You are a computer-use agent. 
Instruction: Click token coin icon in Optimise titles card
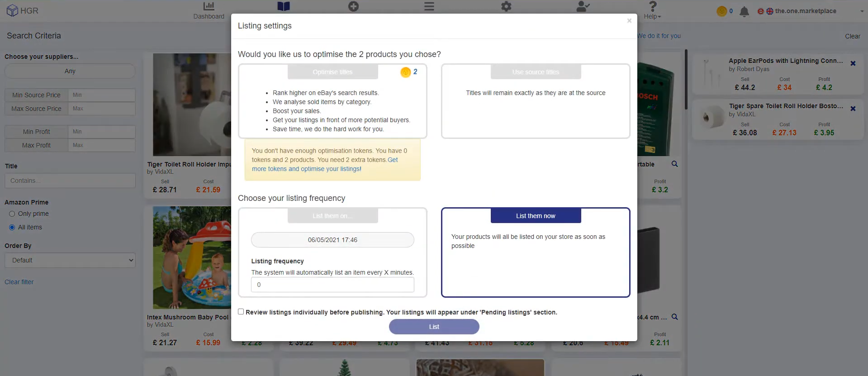(405, 72)
